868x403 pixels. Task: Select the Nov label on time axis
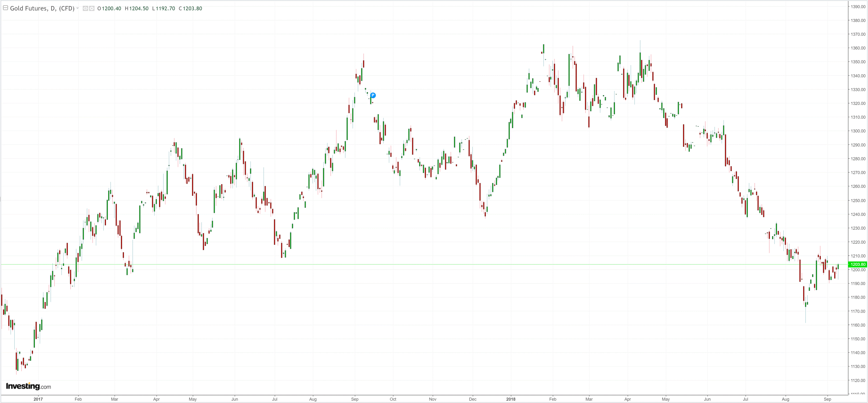pyautogui.click(x=433, y=399)
